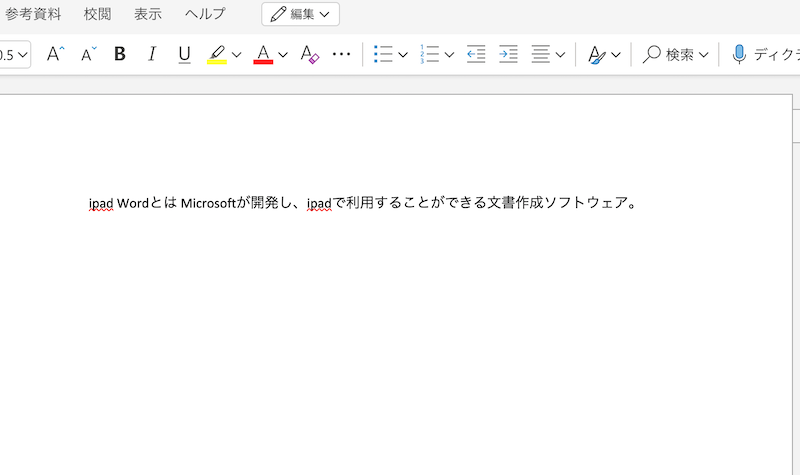The height and width of the screenshot is (475, 800).
Task: Apply the yellow text highlight color
Action: click(x=217, y=54)
